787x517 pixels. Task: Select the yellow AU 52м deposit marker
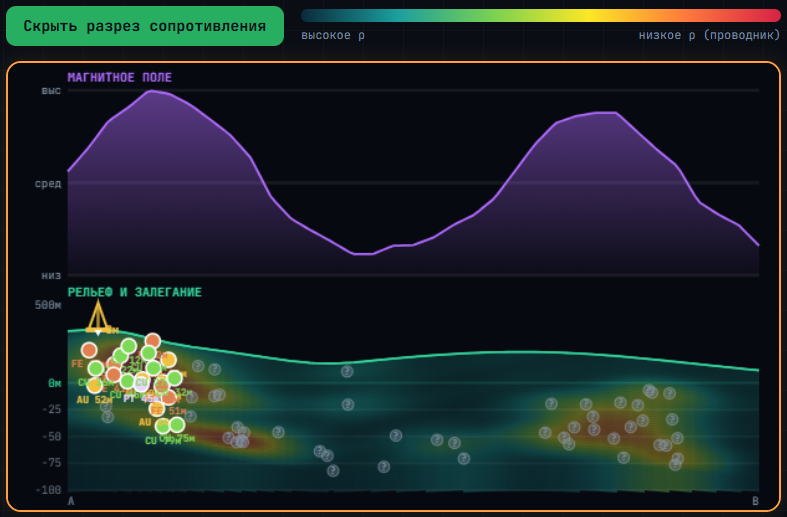94,385
